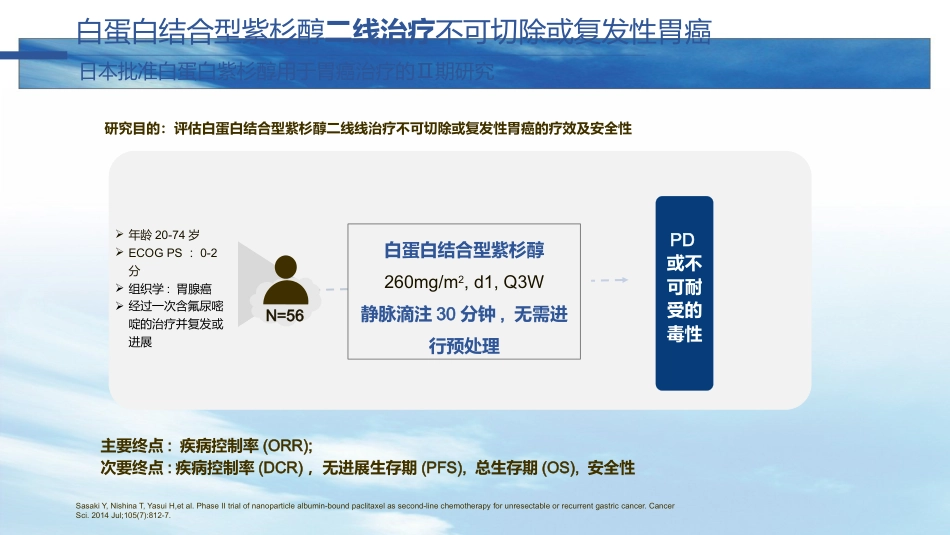The height and width of the screenshot is (535, 950).
Task: Select the dose text 260mg/m², d1, Q3W
Action: pos(464,282)
